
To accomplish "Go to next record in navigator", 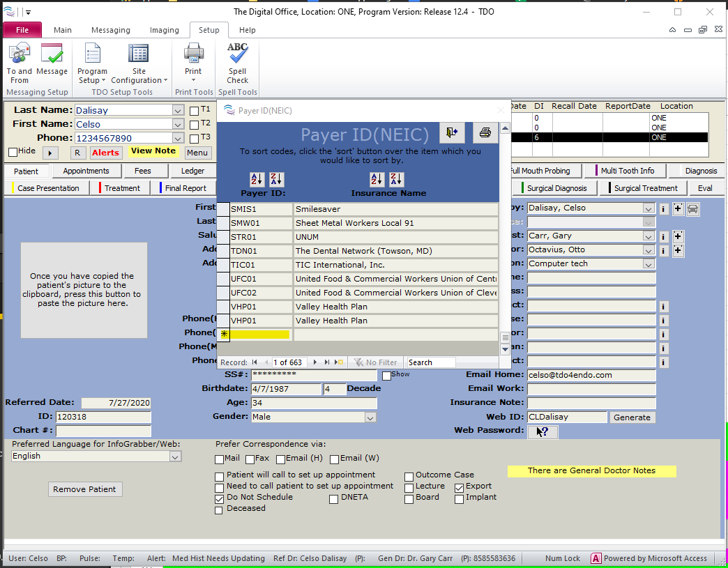I will (x=315, y=362).
